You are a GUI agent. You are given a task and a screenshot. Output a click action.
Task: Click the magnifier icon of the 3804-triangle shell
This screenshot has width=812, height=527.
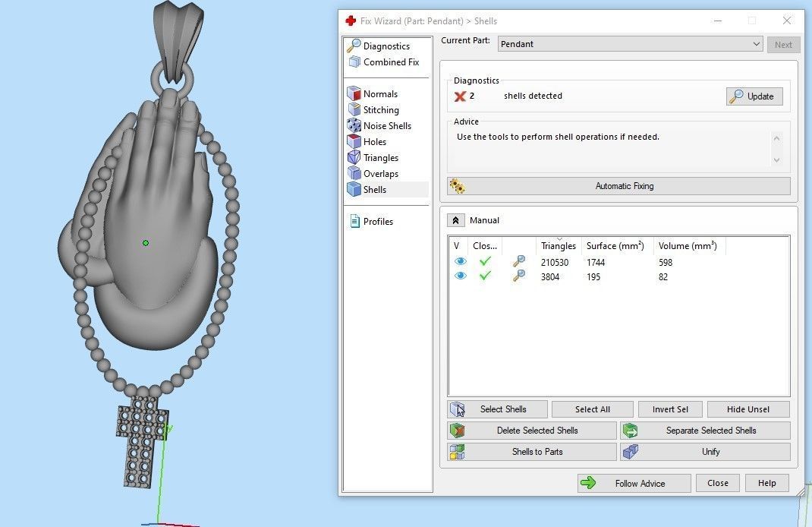[x=519, y=277]
